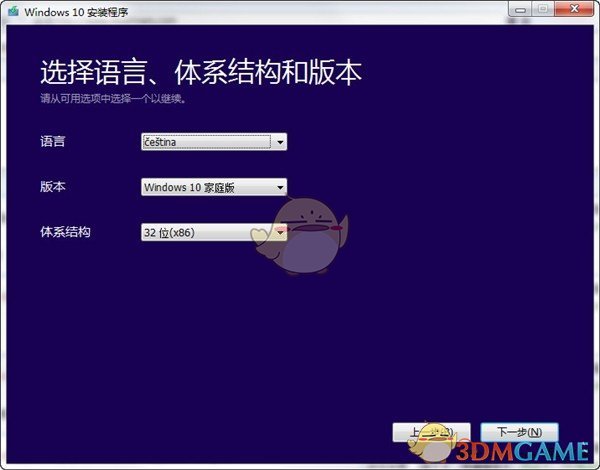Viewport: 600px width, 470px height.
Task: Click the 下一步(N) next button
Action: click(x=519, y=432)
